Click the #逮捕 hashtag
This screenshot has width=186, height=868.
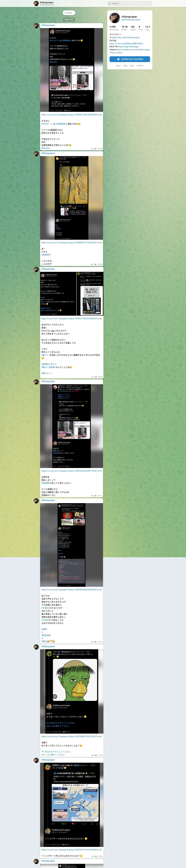tap(44, 629)
